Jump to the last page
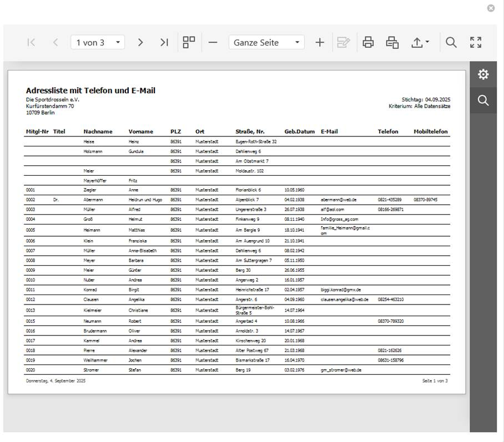This screenshot has height=442, width=504. tap(164, 42)
